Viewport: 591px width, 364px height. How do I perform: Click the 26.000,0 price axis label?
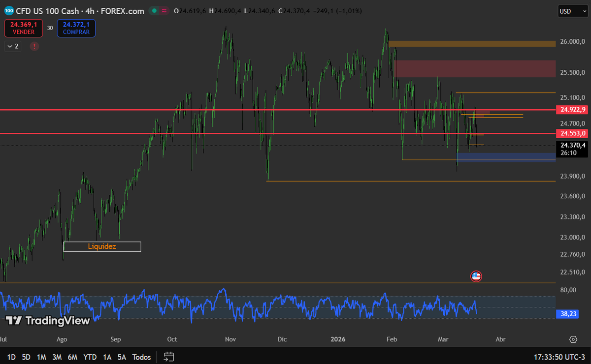(572, 42)
